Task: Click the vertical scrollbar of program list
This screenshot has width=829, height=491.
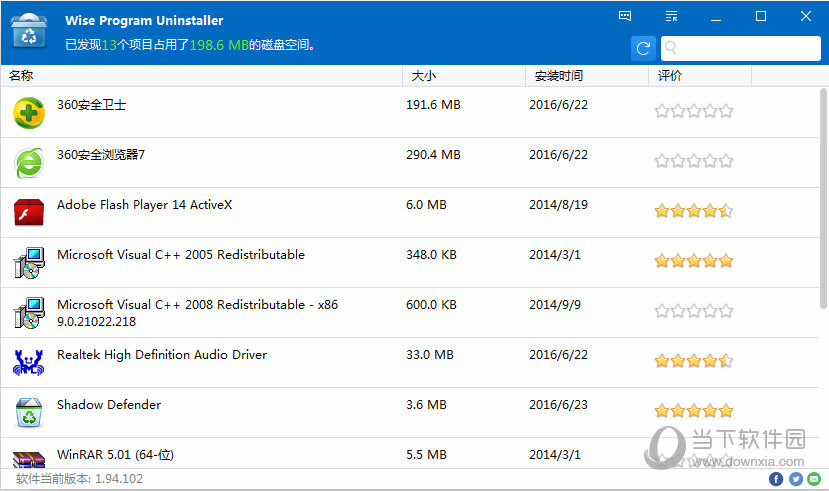Action: [823, 199]
